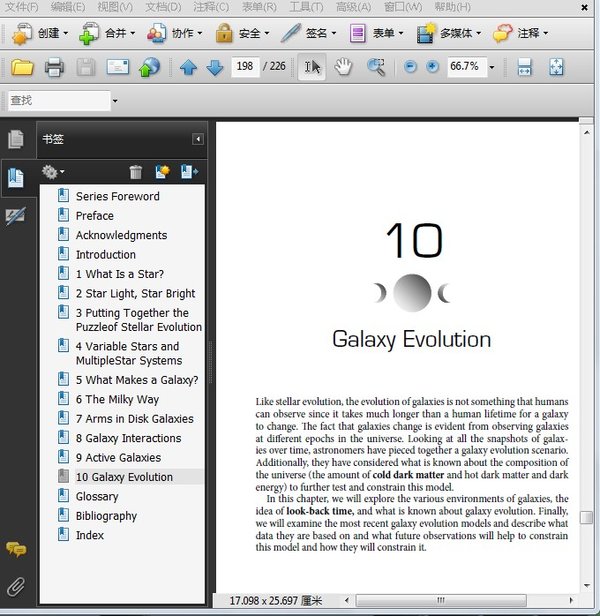Click the Open file folder icon
600x616 pixels.
22,68
